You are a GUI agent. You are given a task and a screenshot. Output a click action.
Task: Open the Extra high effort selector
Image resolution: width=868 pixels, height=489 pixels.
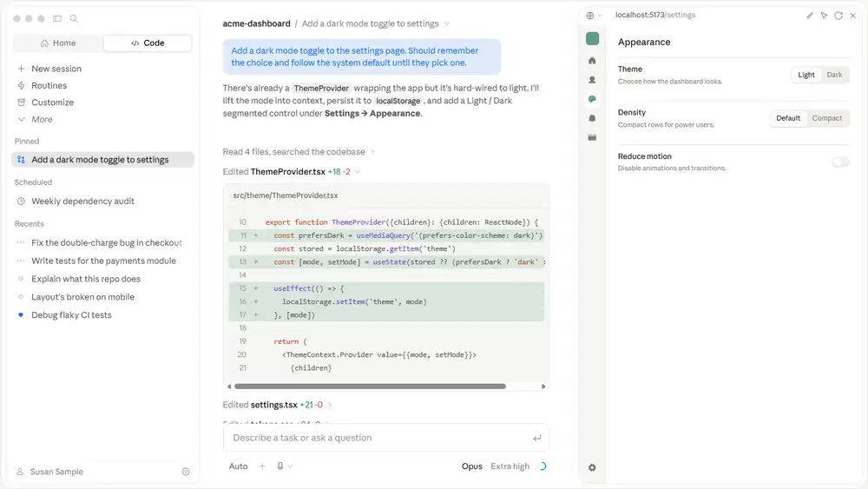point(510,466)
